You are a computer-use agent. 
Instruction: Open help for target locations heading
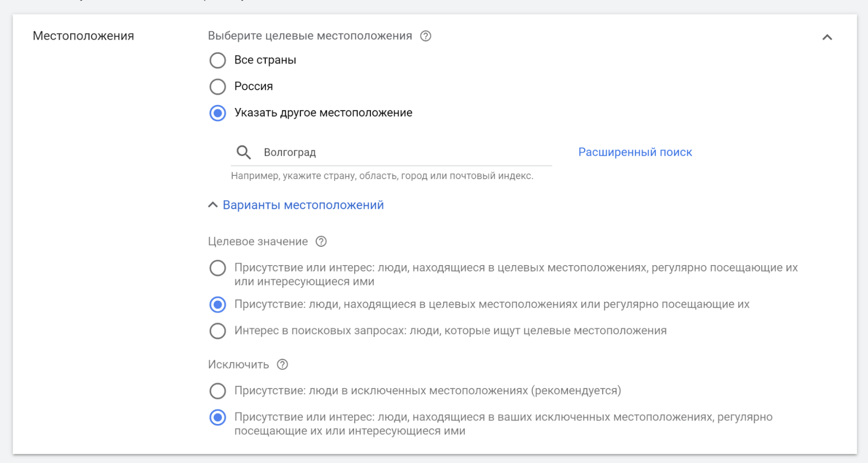click(426, 36)
